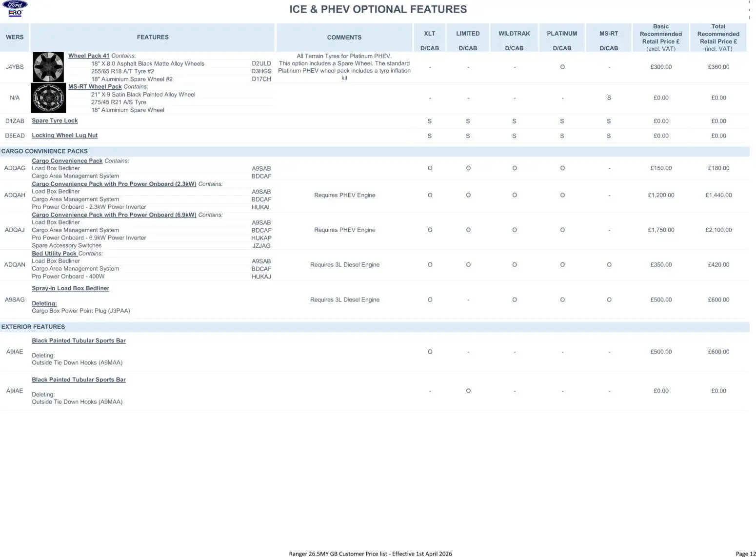756x557 pixels.
Task: Click the Total Recommended Retail Price header
Action: [x=718, y=37]
